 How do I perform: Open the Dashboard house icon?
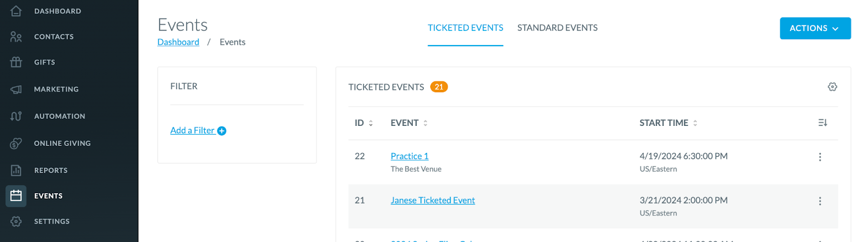16,11
